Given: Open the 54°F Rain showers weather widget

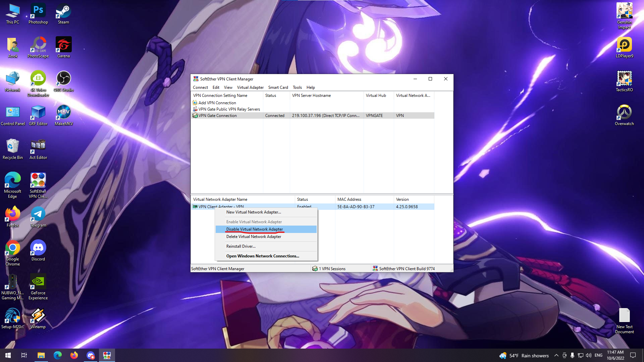Looking at the screenshot, I should [524, 356].
